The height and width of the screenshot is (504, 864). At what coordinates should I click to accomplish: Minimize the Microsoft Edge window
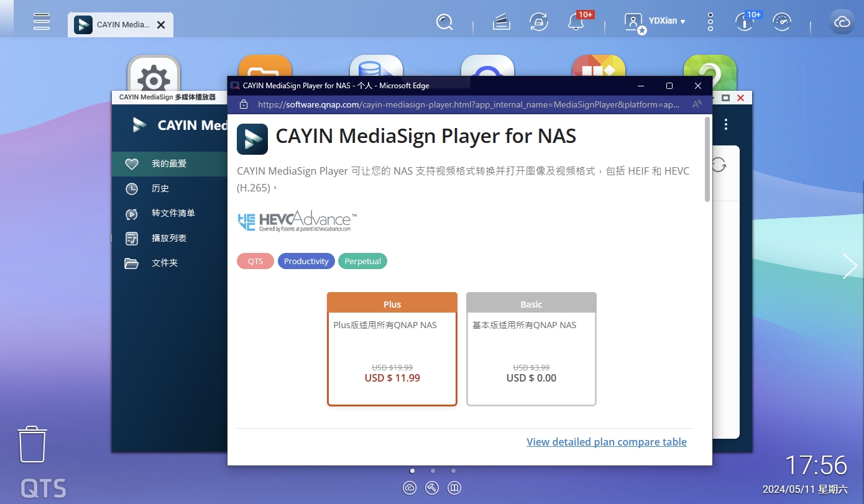pos(641,86)
